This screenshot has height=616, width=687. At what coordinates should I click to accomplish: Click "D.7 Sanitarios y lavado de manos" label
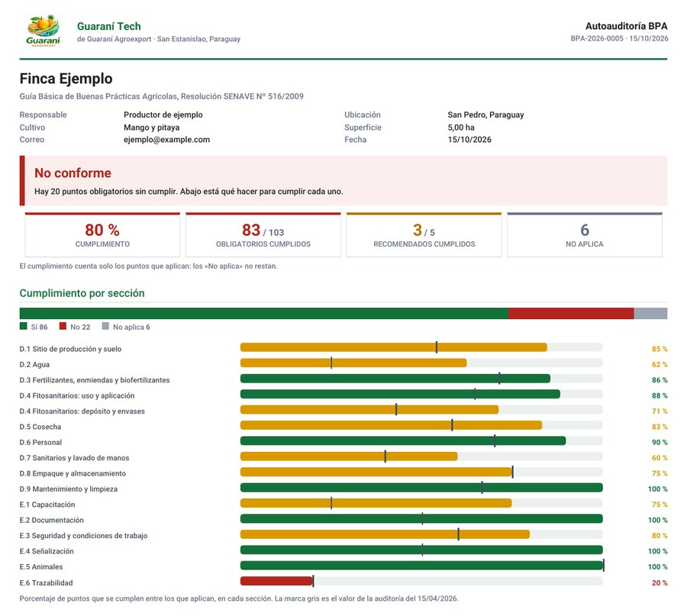(75, 458)
